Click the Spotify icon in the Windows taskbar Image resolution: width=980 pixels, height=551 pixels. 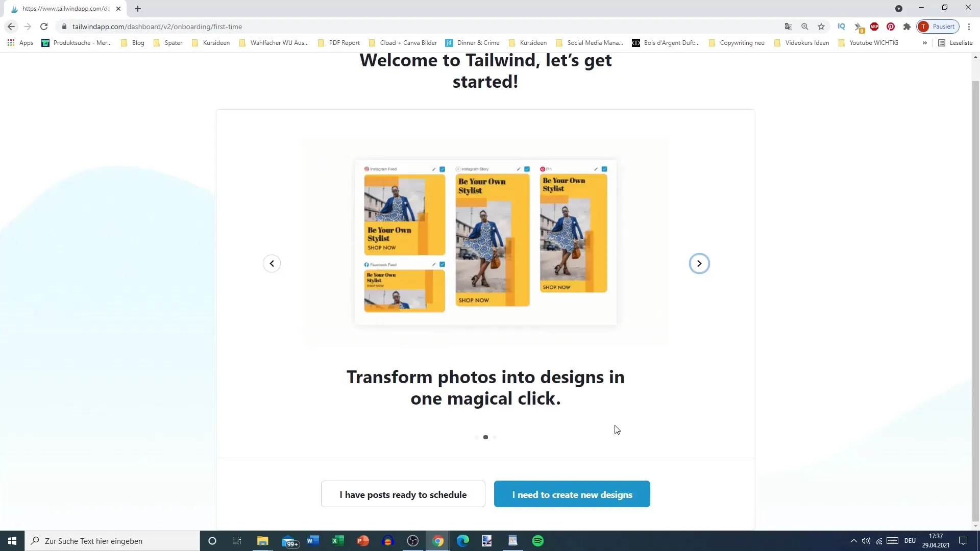point(539,540)
